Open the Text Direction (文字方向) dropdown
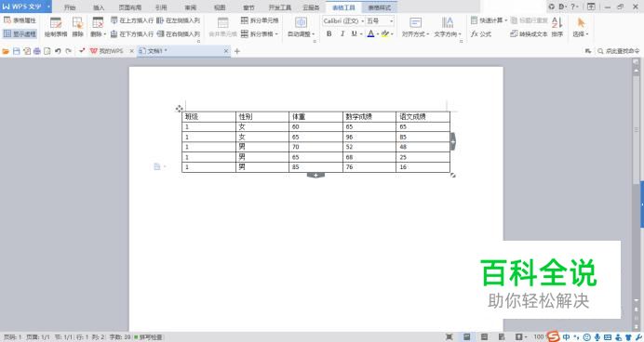 (448, 28)
